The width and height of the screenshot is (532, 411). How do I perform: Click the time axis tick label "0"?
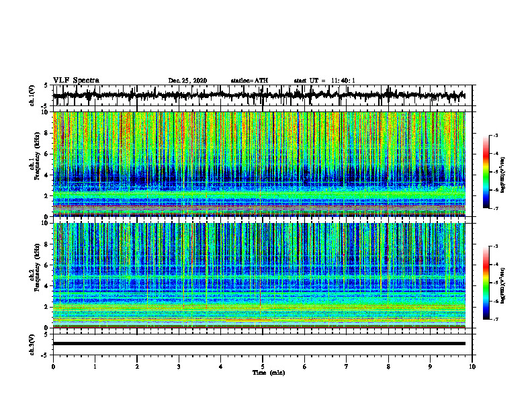click(x=53, y=367)
